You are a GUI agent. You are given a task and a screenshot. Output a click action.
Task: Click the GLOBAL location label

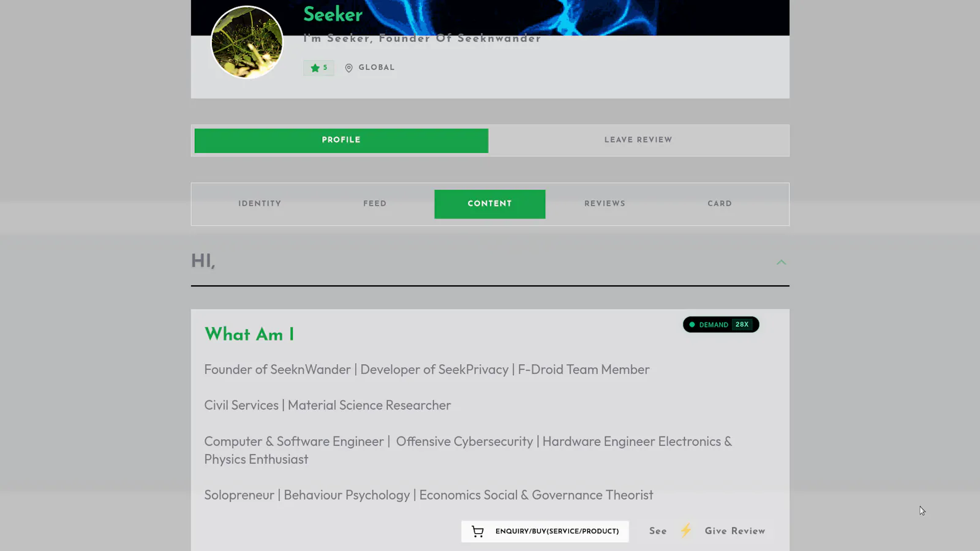pos(377,68)
